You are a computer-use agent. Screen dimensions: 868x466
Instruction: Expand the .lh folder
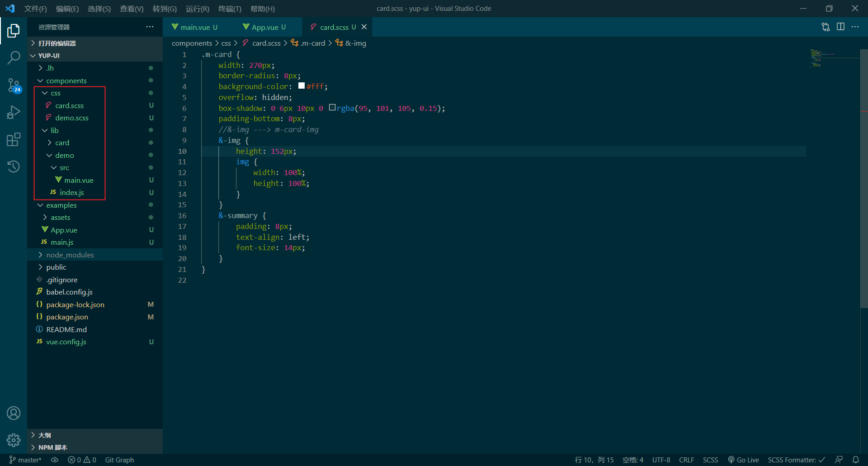pos(95,68)
